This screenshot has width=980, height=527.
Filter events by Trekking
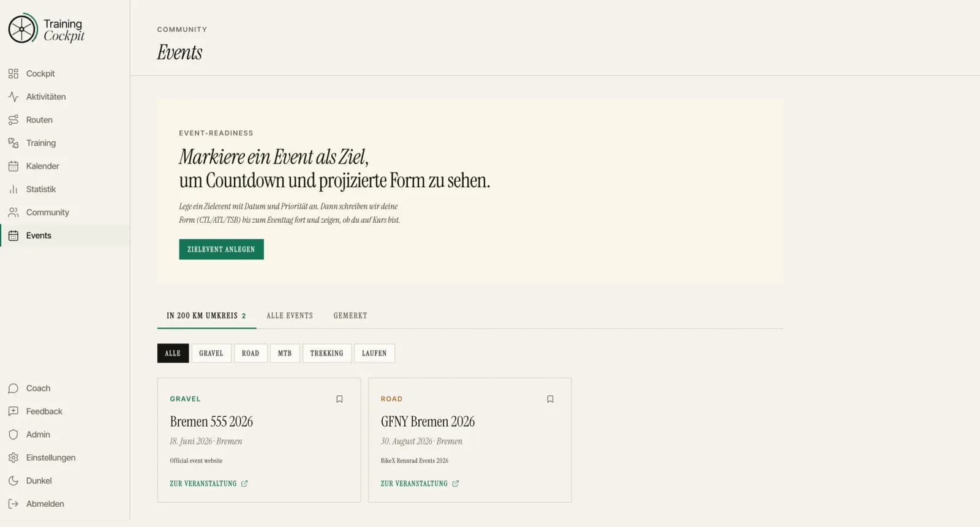point(326,353)
